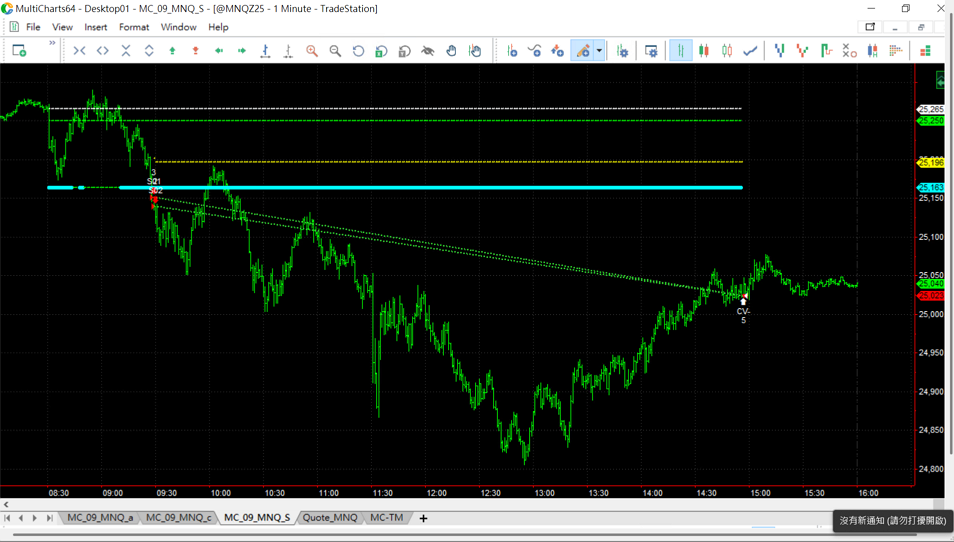Switch to Quote_MNQ workspace tab
The image size is (954, 542).
click(x=330, y=518)
